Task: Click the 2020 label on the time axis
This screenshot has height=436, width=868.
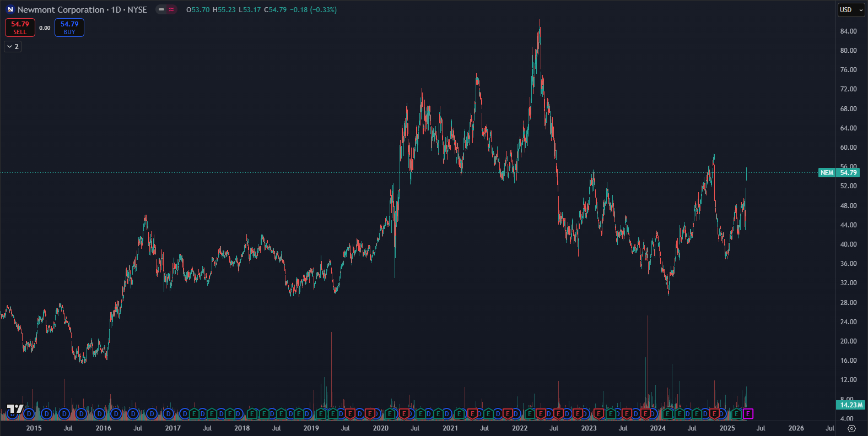Action: pyautogui.click(x=380, y=428)
